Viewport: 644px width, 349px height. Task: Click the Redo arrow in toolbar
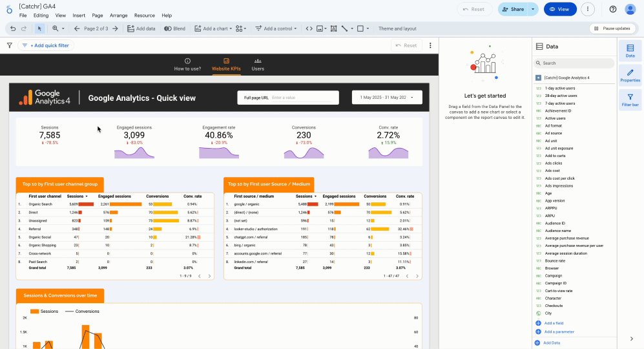[24, 29]
